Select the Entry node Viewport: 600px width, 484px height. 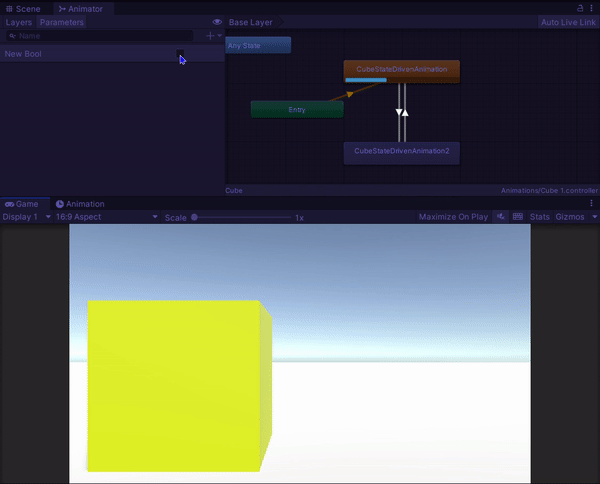[x=297, y=109]
